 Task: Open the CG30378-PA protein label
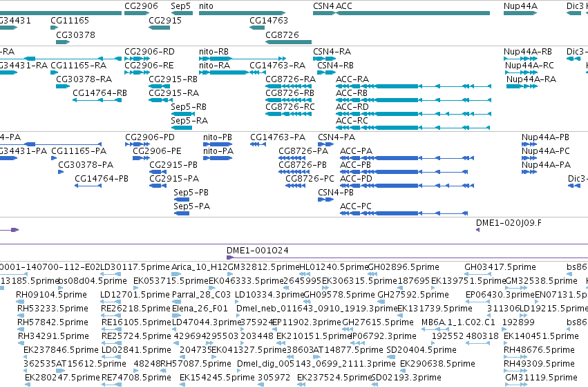click(86, 165)
